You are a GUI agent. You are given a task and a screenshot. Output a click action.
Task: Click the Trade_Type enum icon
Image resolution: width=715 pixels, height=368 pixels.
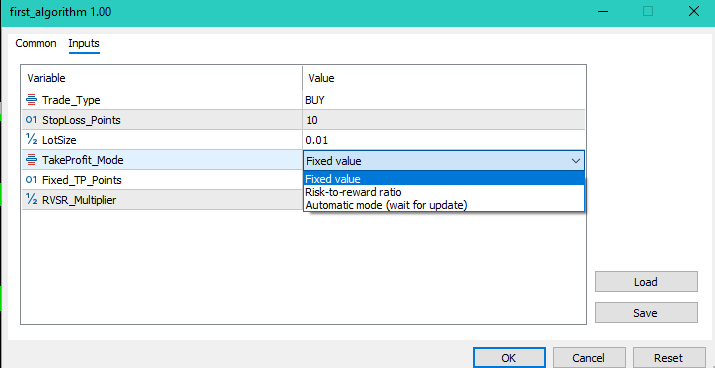tap(31, 100)
